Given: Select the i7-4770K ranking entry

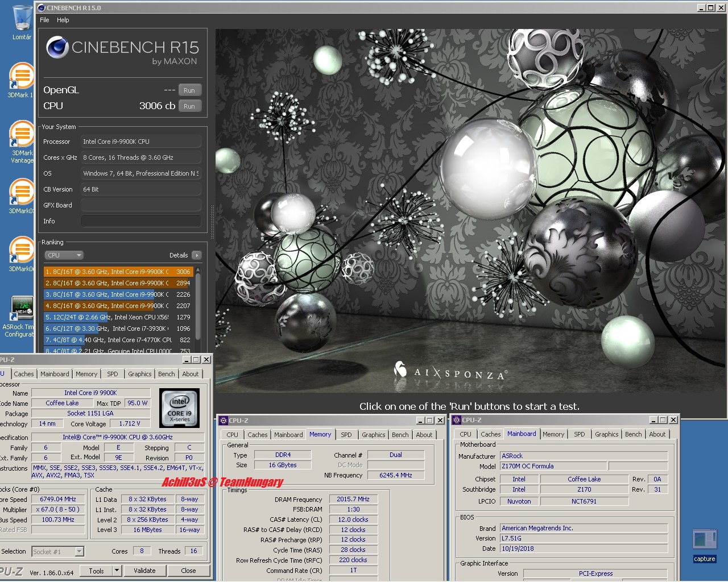Looking at the screenshot, I should 118,340.
